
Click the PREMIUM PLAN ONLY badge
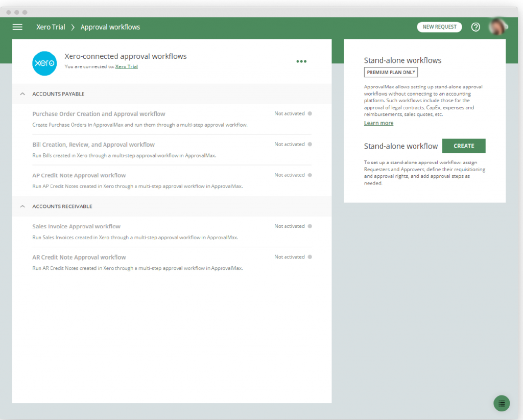(391, 72)
